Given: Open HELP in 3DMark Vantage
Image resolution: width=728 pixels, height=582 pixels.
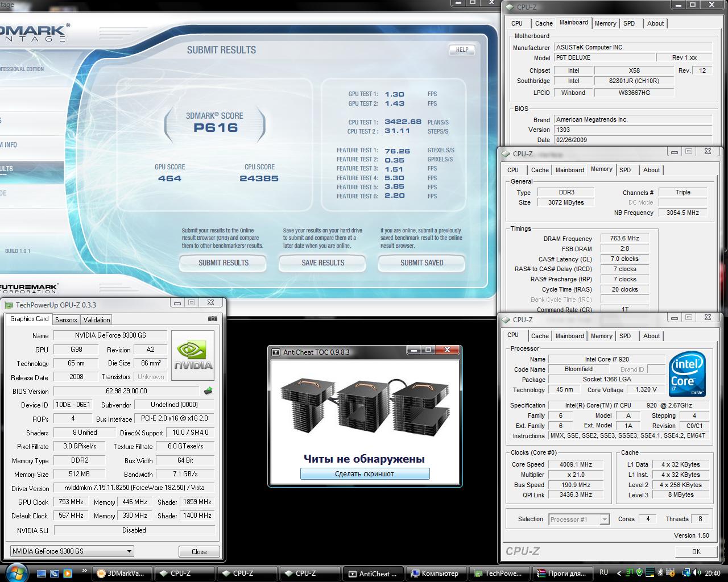Looking at the screenshot, I should 462,49.
